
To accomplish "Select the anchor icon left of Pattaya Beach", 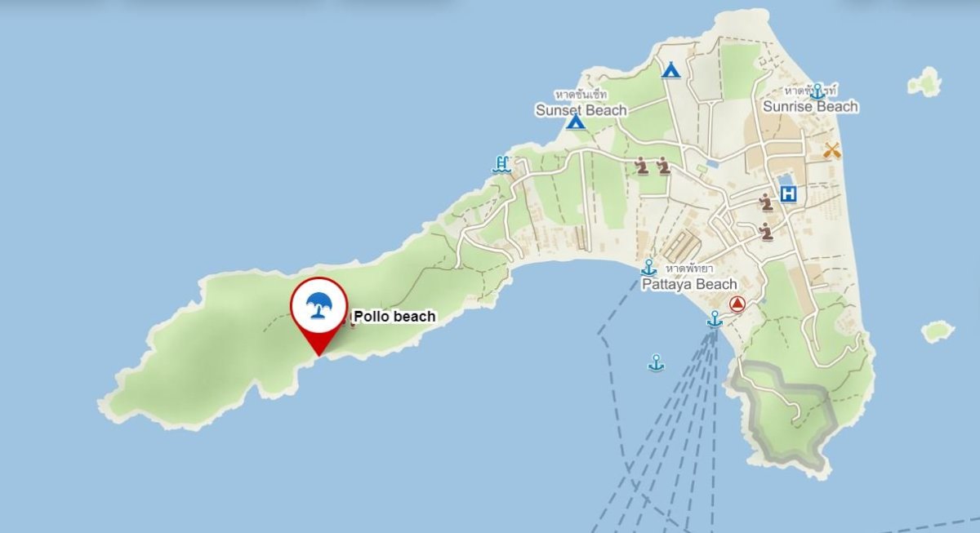I will pyautogui.click(x=648, y=267).
